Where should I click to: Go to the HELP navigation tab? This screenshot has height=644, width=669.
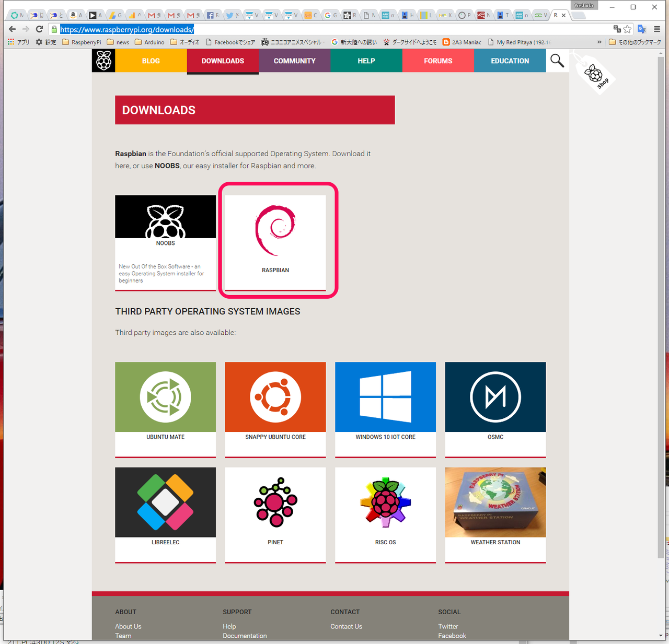366,61
